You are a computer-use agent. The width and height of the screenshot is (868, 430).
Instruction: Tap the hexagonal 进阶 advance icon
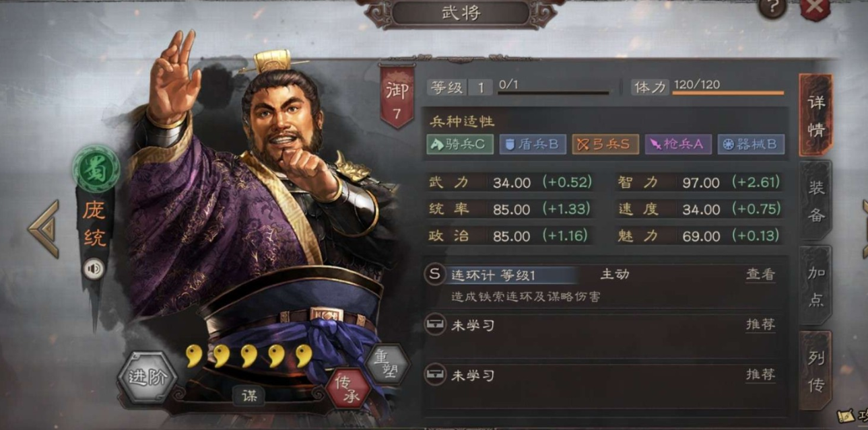tap(147, 377)
